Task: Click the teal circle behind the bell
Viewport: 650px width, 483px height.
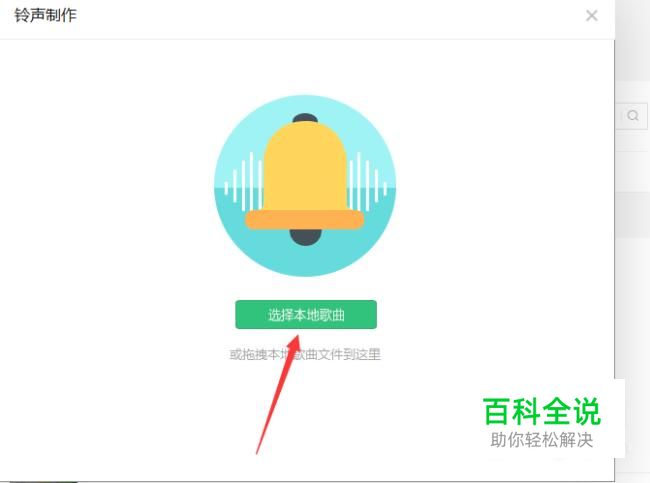Action: 305,186
